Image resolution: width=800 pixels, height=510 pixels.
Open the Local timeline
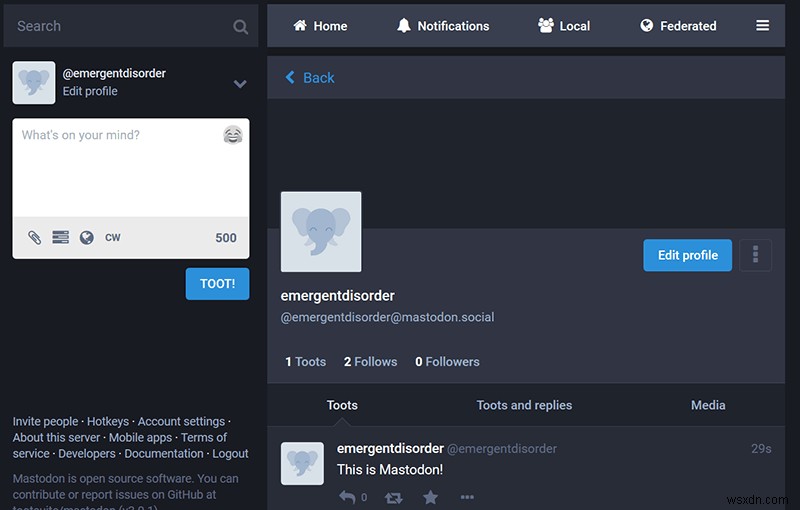pos(564,26)
